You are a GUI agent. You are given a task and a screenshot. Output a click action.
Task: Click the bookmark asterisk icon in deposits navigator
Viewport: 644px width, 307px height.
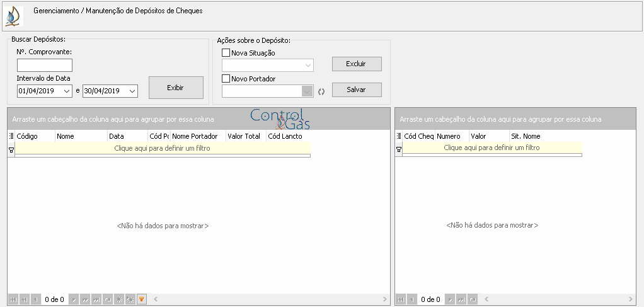click(119, 299)
